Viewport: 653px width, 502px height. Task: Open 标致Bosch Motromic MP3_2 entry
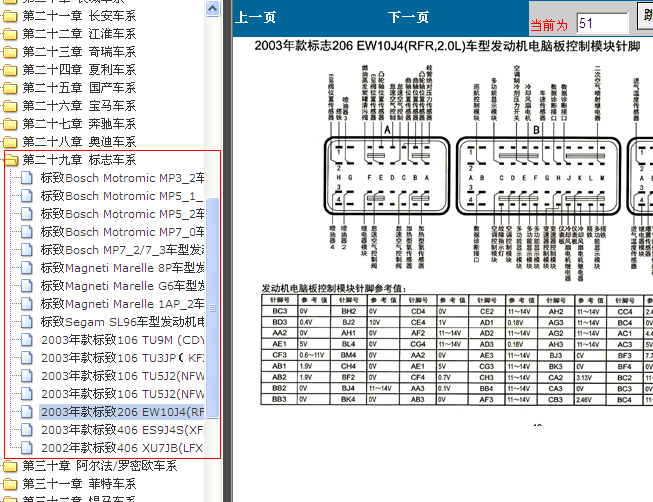pos(122,178)
